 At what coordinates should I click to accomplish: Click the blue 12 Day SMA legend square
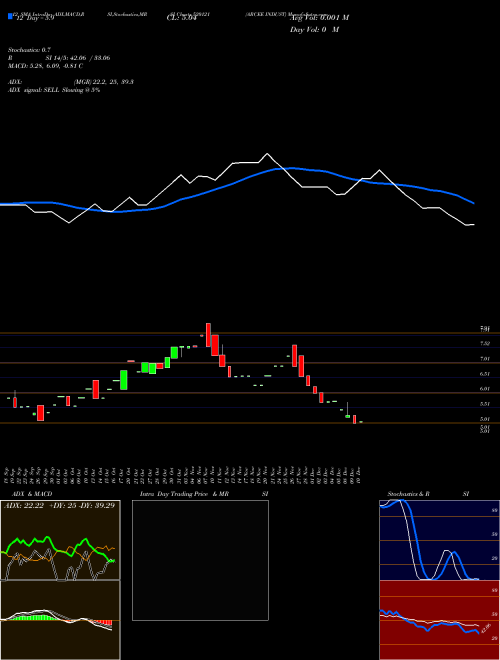[x=10, y=16]
